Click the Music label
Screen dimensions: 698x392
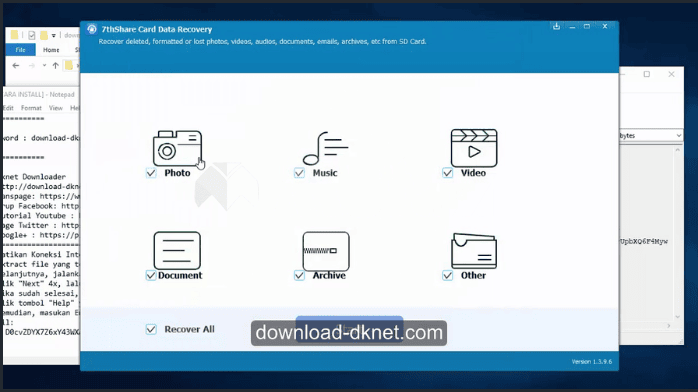(325, 173)
